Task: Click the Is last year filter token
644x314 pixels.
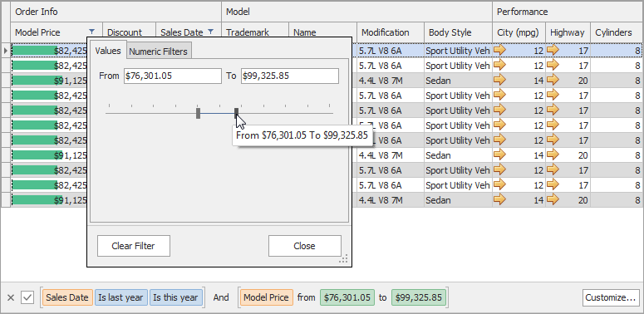Action: (120, 297)
